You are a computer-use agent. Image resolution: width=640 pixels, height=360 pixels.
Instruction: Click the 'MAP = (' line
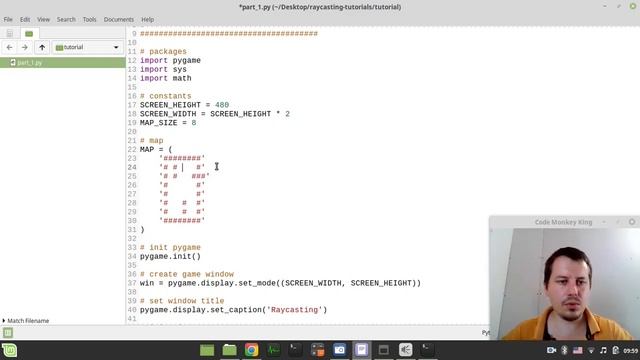(156, 149)
